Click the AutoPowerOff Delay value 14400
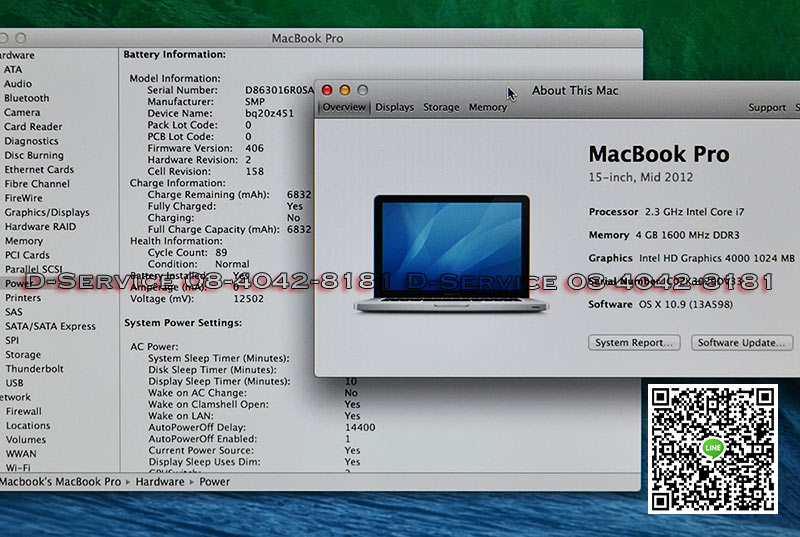Screen dimensions: 800x537 360,428
